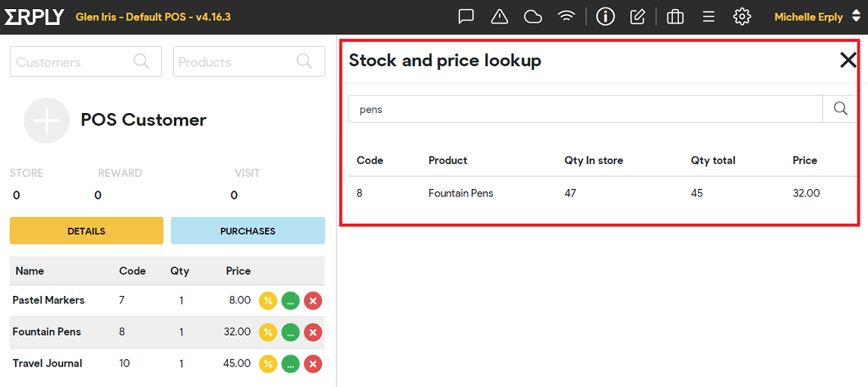Close the Stock and price lookup panel
The image size is (868, 387).
click(848, 60)
